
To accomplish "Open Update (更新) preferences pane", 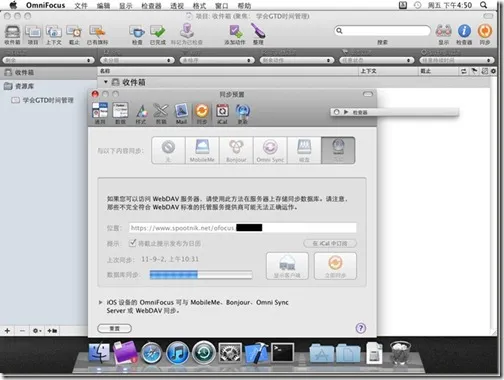I will (x=243, y=113).
